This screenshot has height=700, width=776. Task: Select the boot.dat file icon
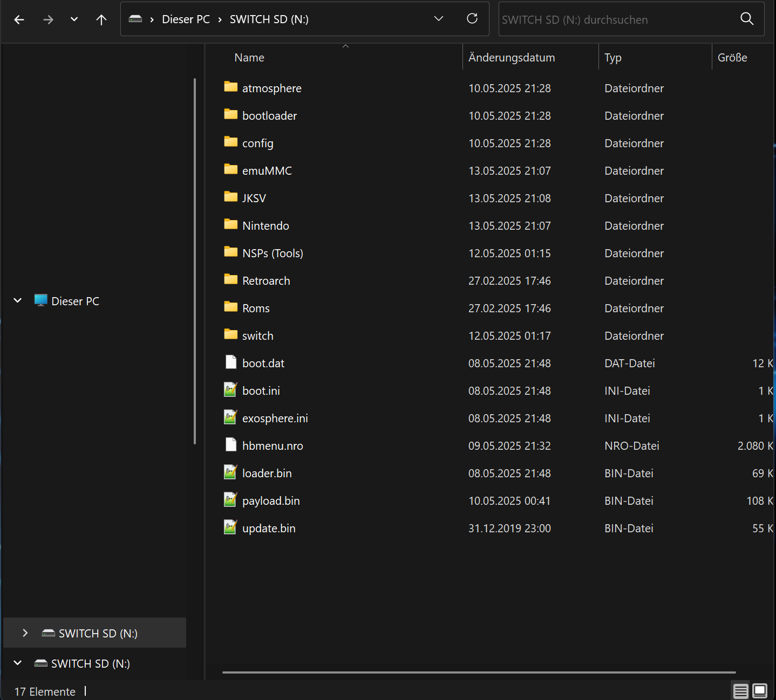(231, 362)
